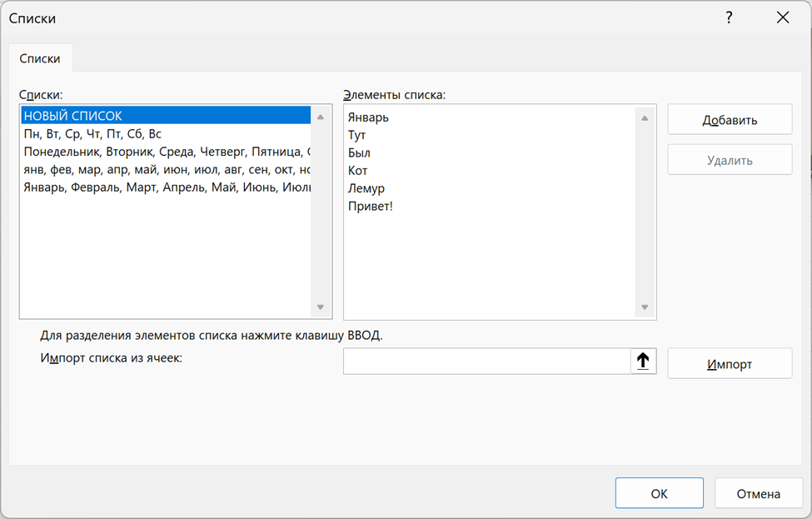Click the Лемур line in list elements
This screenshot has width=812, height=519.
(x=366, y=188)
